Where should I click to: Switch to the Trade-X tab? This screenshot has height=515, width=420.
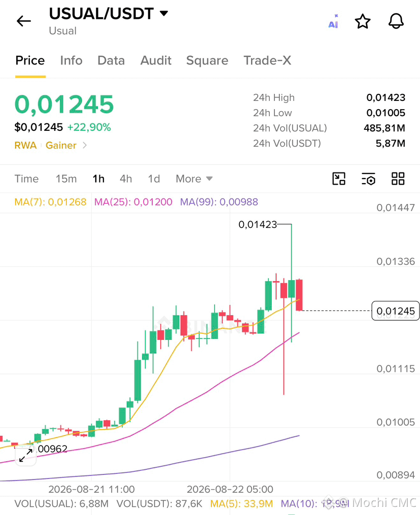point(267,60)
